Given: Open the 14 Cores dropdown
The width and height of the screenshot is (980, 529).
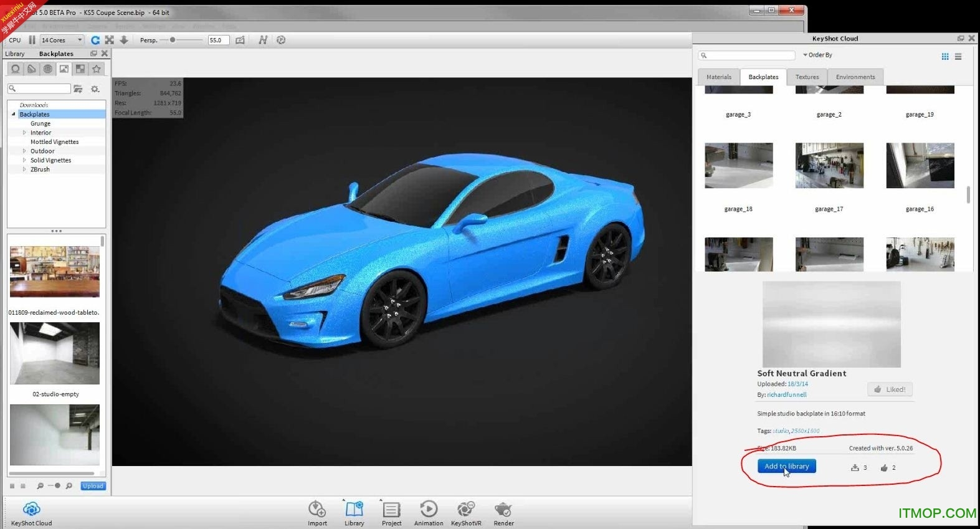Looking at the screenshot, I should pos(62,40).
